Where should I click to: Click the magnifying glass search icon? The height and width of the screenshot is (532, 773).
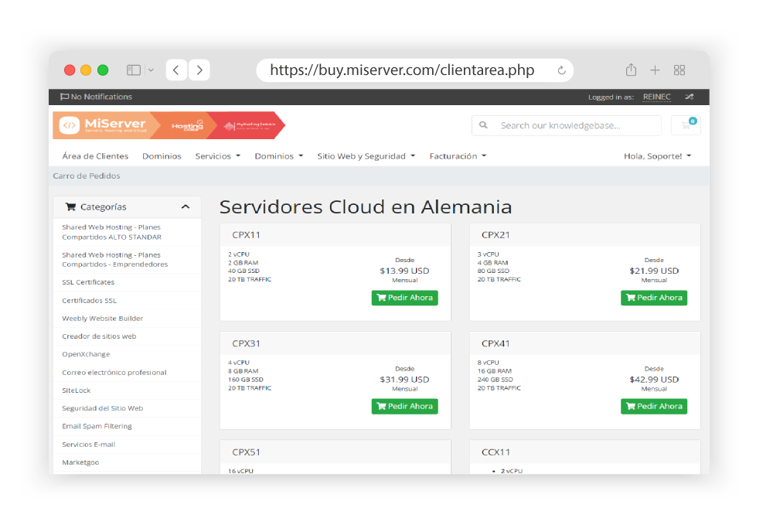click(483, 124)
